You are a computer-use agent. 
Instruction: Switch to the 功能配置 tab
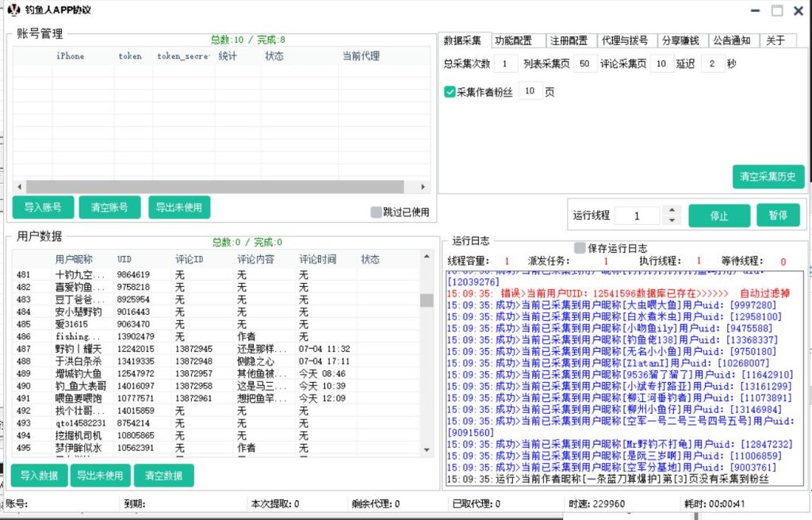pos(514,40)
